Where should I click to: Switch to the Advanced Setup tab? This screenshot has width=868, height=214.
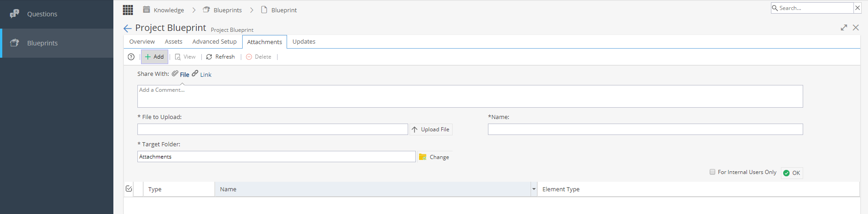[215, 41]
